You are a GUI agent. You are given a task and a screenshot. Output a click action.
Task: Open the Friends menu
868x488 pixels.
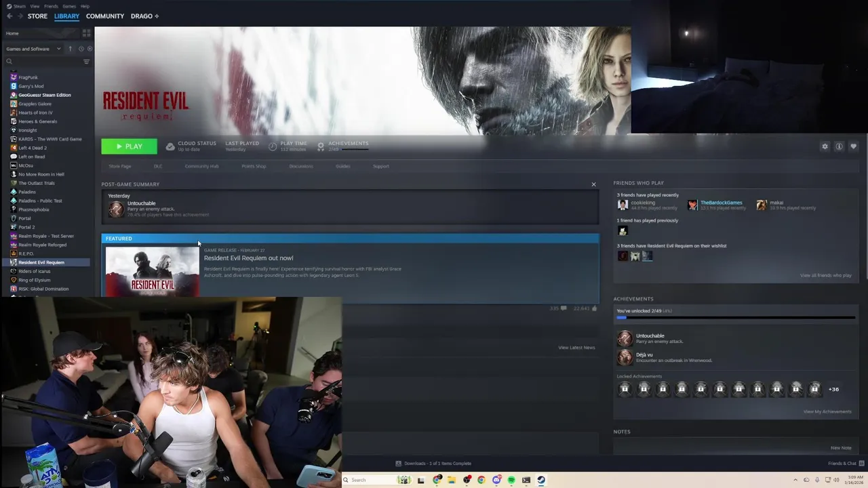pos(51,6)
